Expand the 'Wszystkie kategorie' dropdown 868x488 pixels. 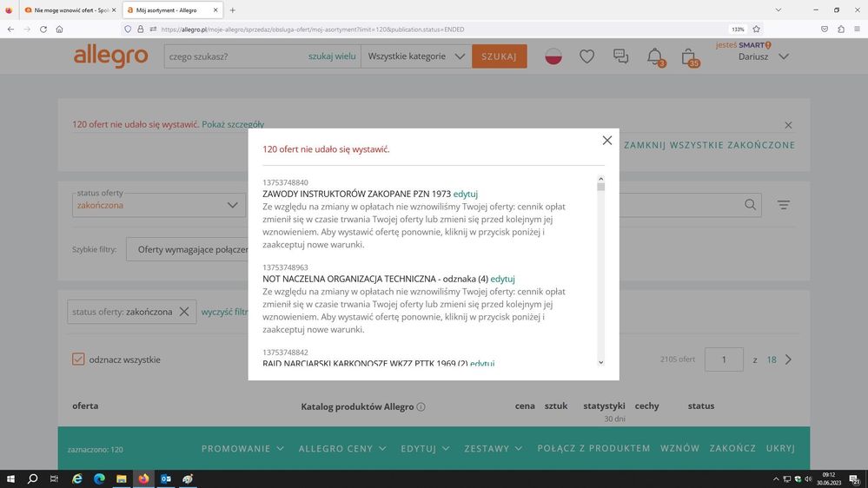pos(417,56)
